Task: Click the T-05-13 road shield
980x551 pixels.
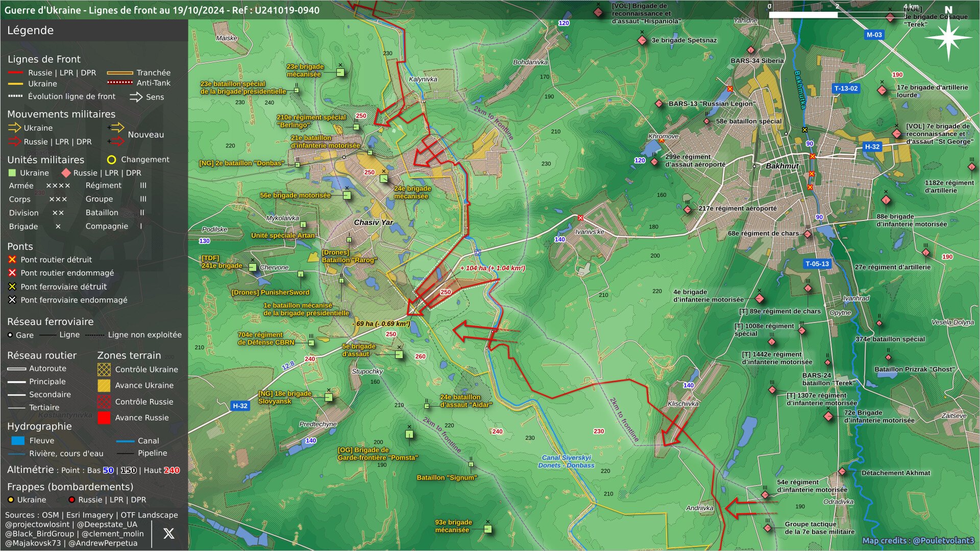Action: click(817, 264)
